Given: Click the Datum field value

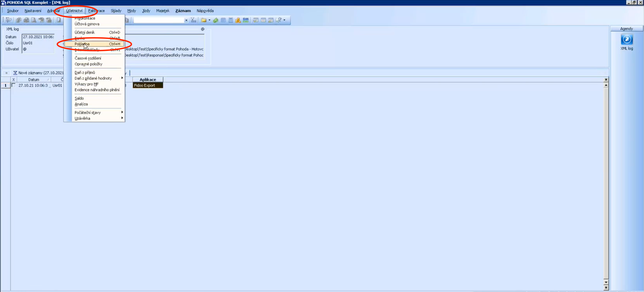Looking at the screenshot, I should (38, 37).
